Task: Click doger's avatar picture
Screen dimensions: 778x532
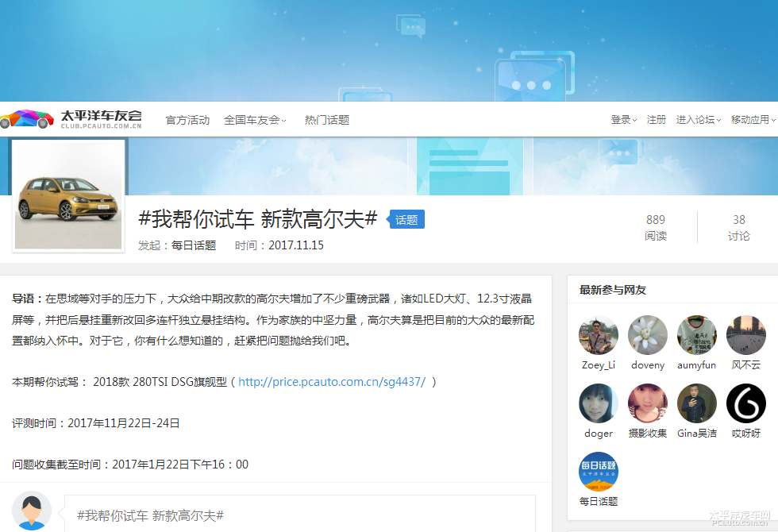Action: 598,403
